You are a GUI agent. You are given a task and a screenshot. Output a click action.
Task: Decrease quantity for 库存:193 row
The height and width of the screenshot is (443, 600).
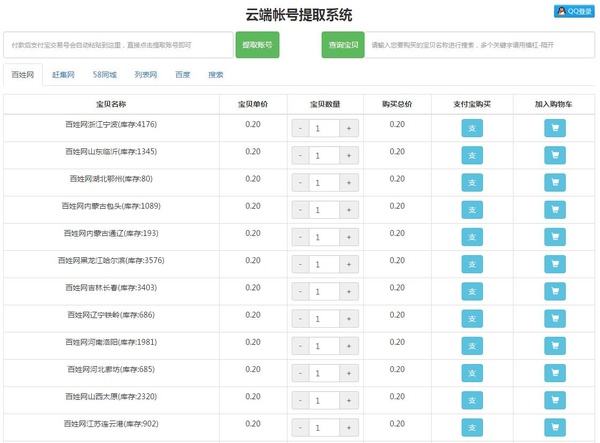300,237
